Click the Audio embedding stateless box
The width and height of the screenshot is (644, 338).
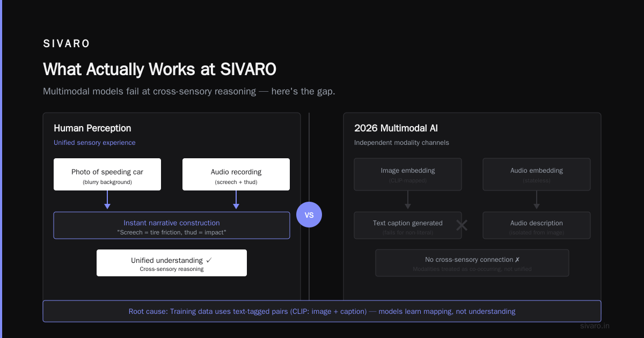tap(537, 174)
